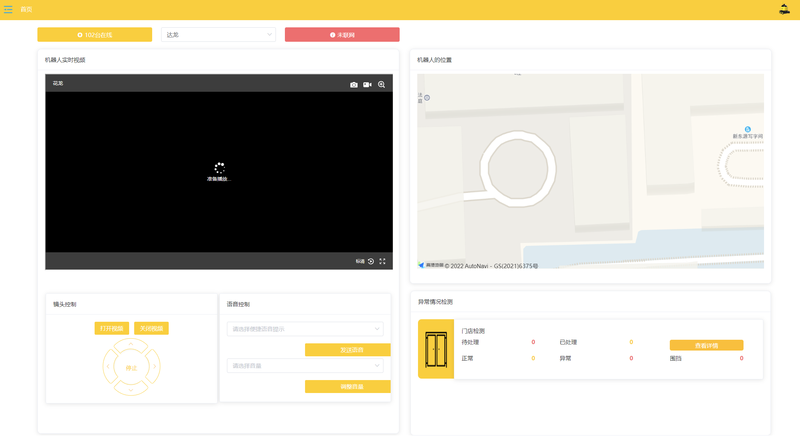Click the 已处理 label
The height and width of the screenshot is (447, 800).
pos(568,342)
